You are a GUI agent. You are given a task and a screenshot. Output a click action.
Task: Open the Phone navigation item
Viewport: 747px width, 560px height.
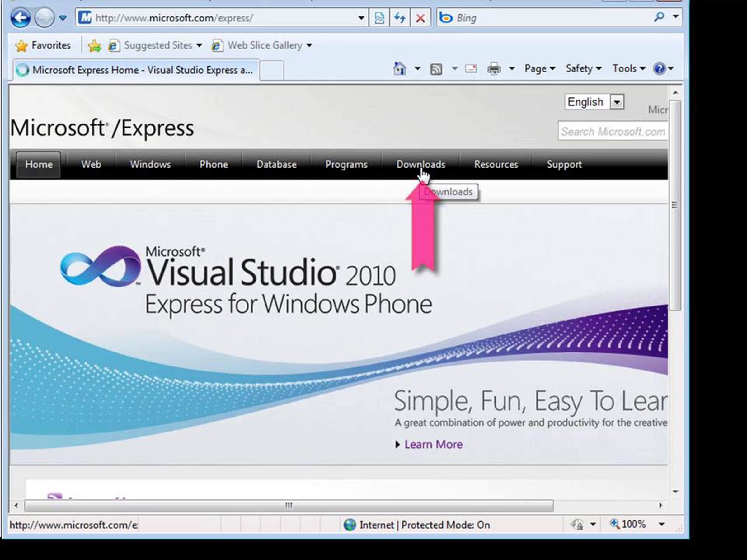point(214,164)
